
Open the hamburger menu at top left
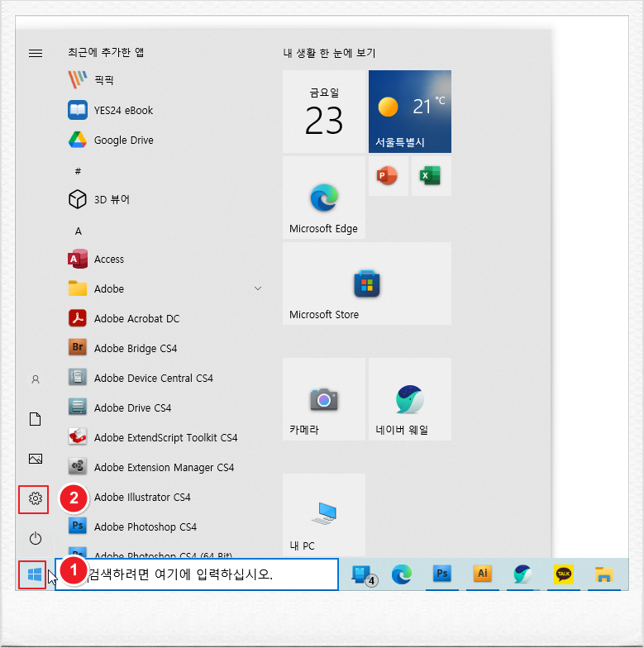click(36, 53)
